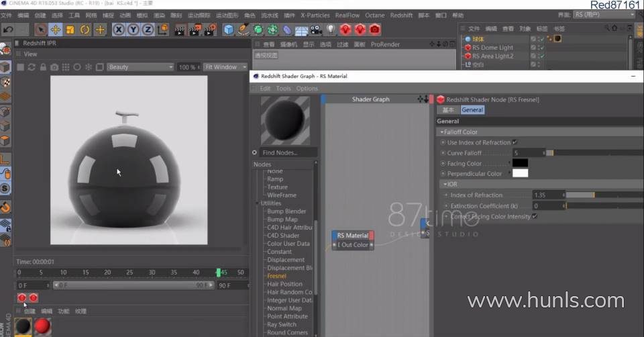Click the black Facing Color swatch
Viewport: 644px width, 337px height.
click(520, 162)
